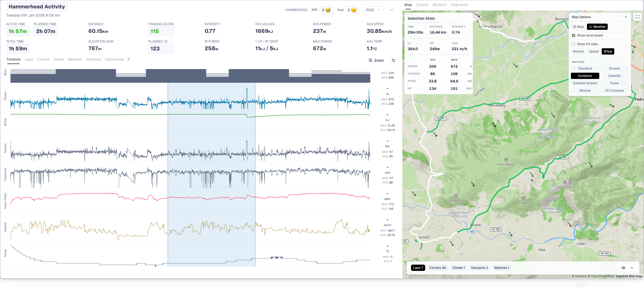
Task: Switch to the Segments map tab
Action: [459, 5]
